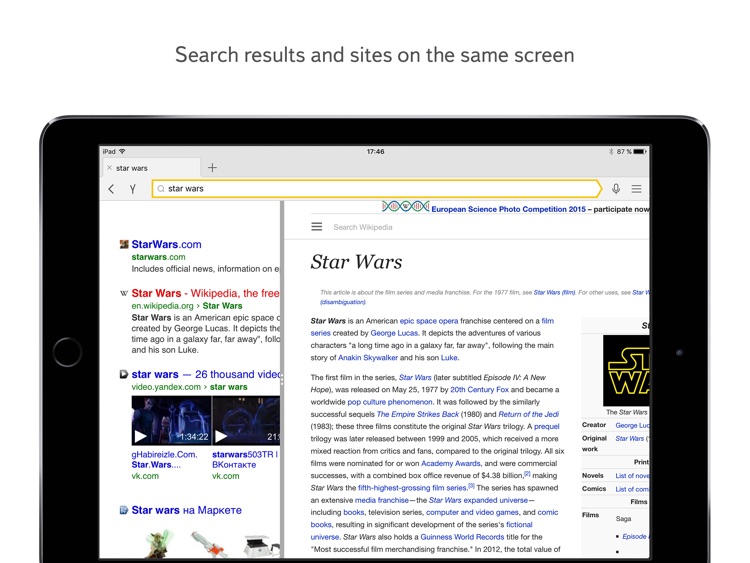The height and width of the screenshot is (563, 750).
Task: Open Guinness World Records link
Action: (x=463, y=537)
